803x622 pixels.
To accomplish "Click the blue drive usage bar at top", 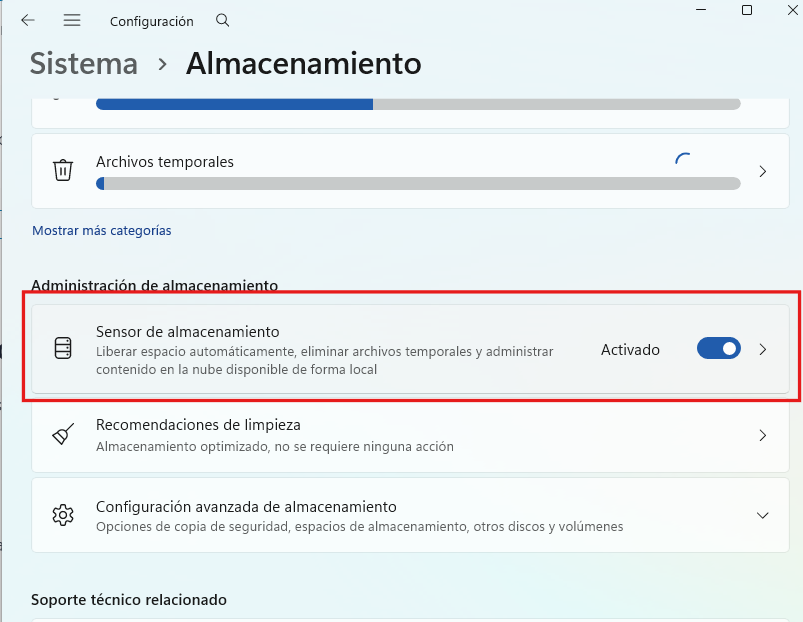I will tap(235, 101).
